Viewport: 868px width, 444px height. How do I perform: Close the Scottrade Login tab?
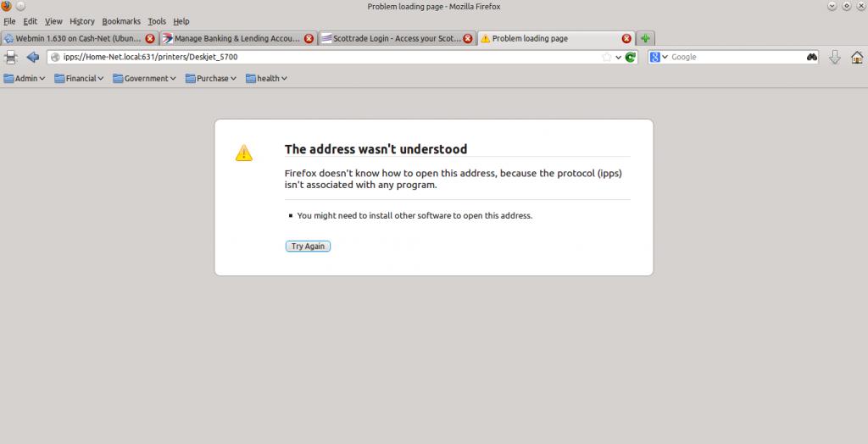pos(468,38)
